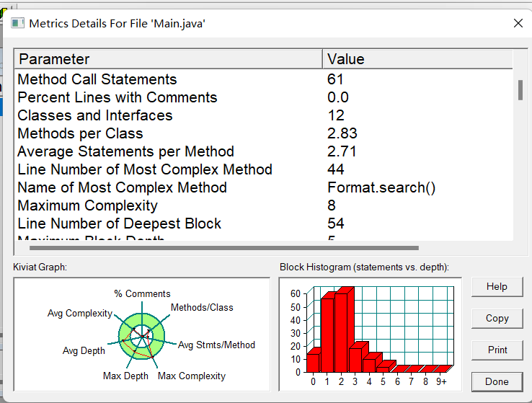Image resolution: width=532 pixels, height=403 pixels.
Task: Click the Avg Complexity axis label
Action: point(80,313)
